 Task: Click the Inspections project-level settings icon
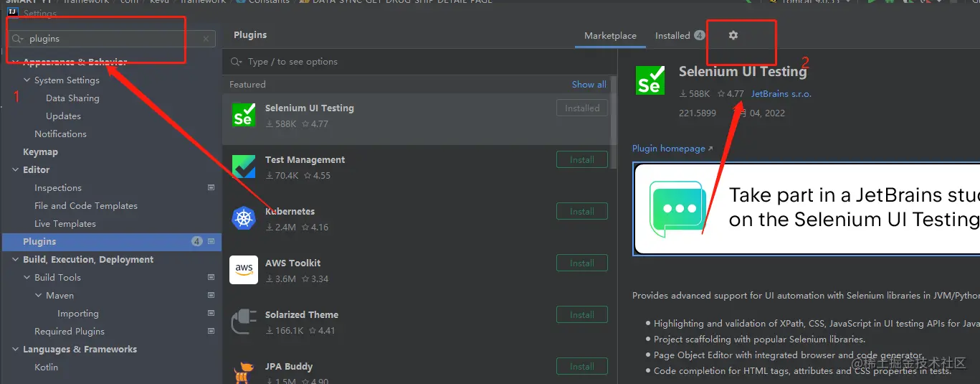(211, 187)
